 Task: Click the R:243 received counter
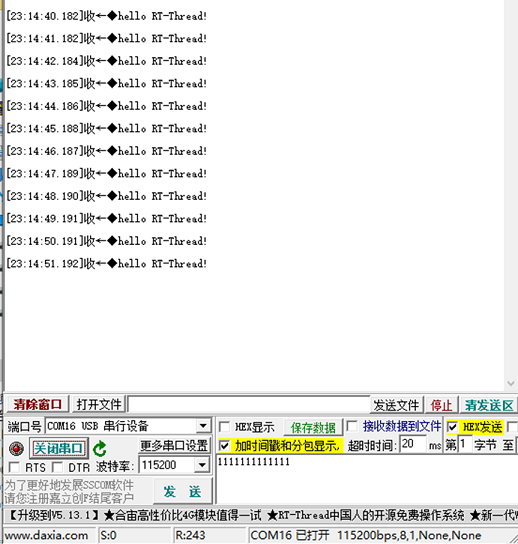(190, 535)
